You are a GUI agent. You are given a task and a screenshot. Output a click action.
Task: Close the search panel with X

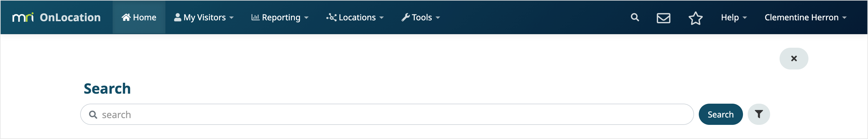tap(793, 59)
